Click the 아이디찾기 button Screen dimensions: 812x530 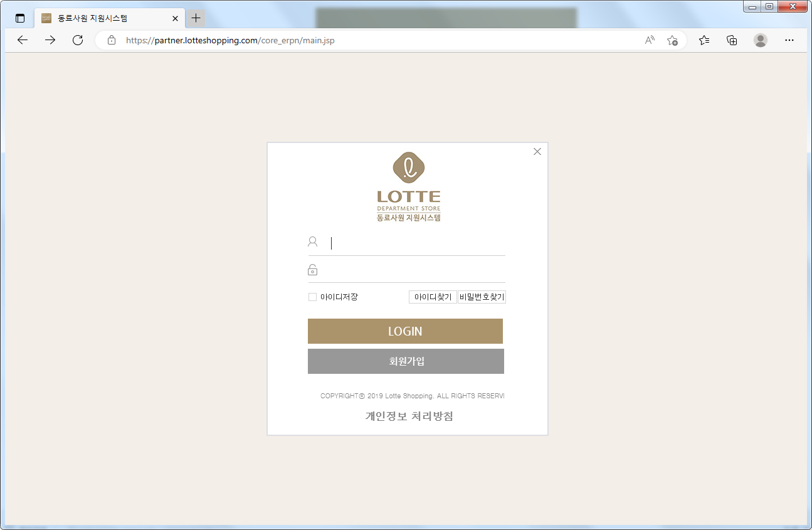pos(433,297)
